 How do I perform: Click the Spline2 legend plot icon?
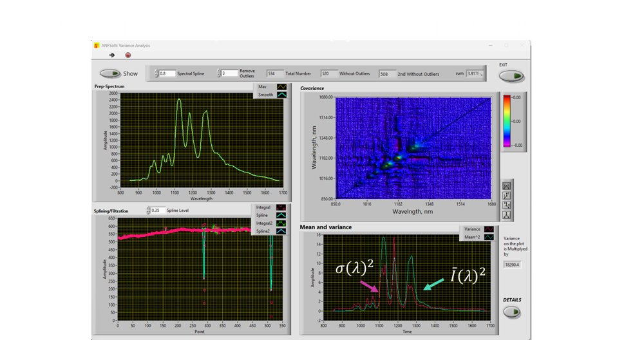tap(281, 231)
